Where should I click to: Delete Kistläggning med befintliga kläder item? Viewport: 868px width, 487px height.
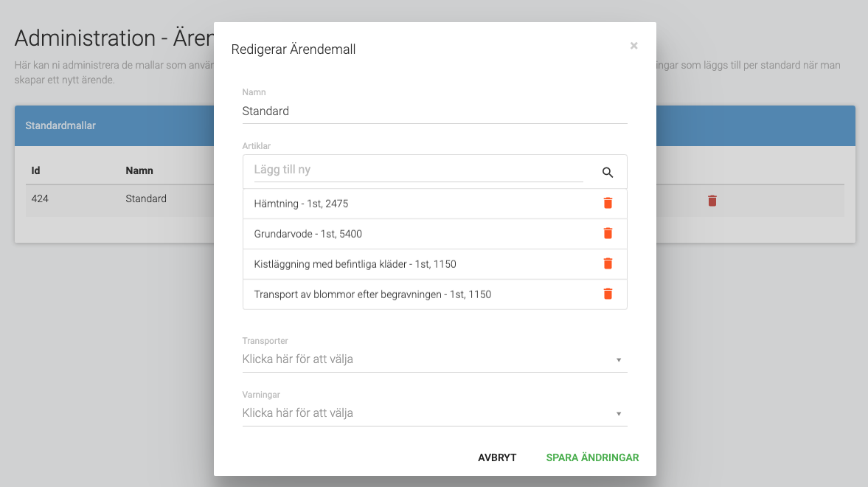pos(607,263)
